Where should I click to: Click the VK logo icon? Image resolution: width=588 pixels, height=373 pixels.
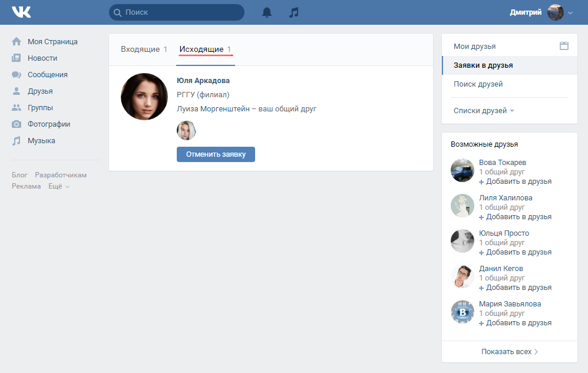click(21, 12)
